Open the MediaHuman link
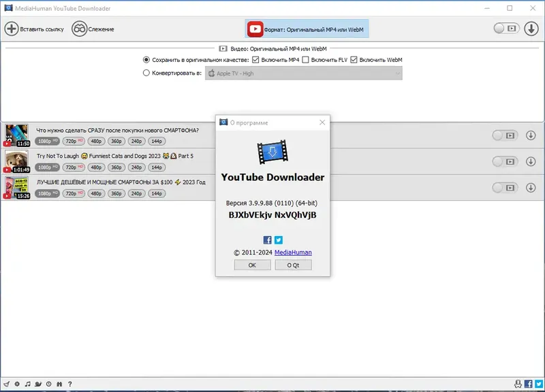 (x=293, y=252)
